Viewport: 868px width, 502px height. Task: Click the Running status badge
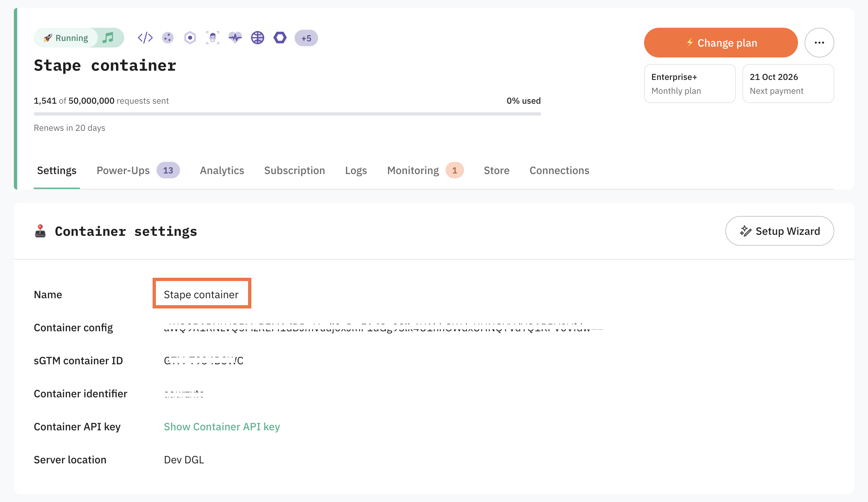(x=66, y=38)
